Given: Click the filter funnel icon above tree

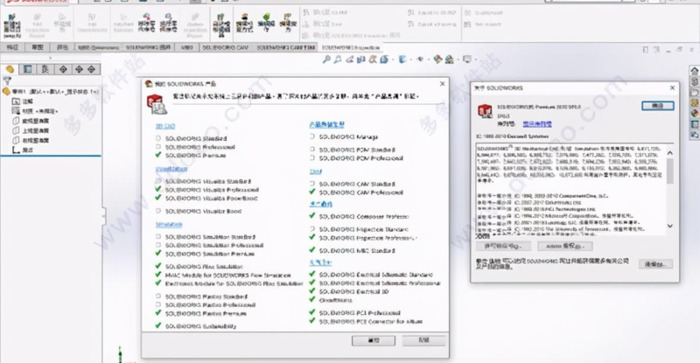Looking at the screenshot, I should pos(7,81).
